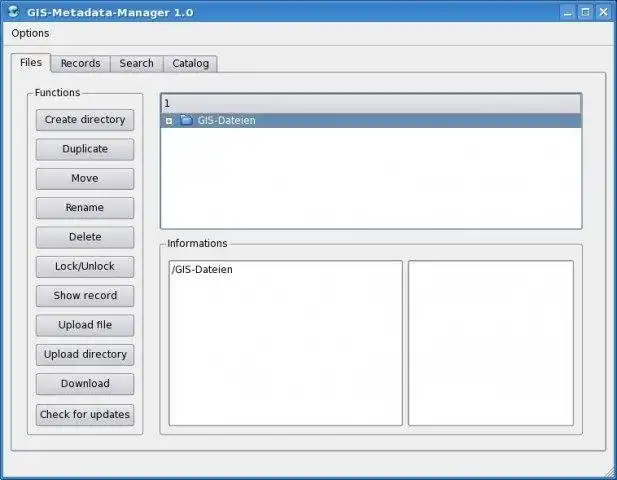Click the /GIS-Dateien path text in Informations
The height and width of the screenshot is (480, 617).
click(202, 270)
